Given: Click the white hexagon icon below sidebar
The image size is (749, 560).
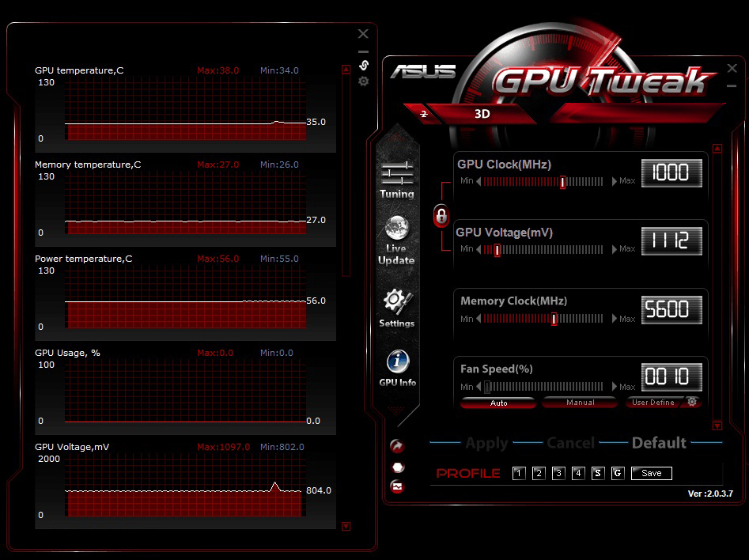Looking at the screenshot, I should (397, 467).
